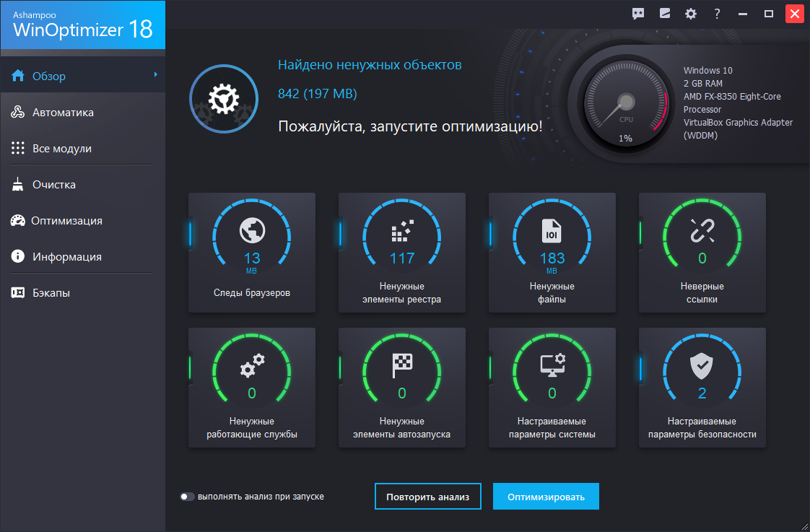Screen dimensions: 810x532
Task: Click the Повторить анализ button
Action: pyautogui.click(x=427, y=496)
